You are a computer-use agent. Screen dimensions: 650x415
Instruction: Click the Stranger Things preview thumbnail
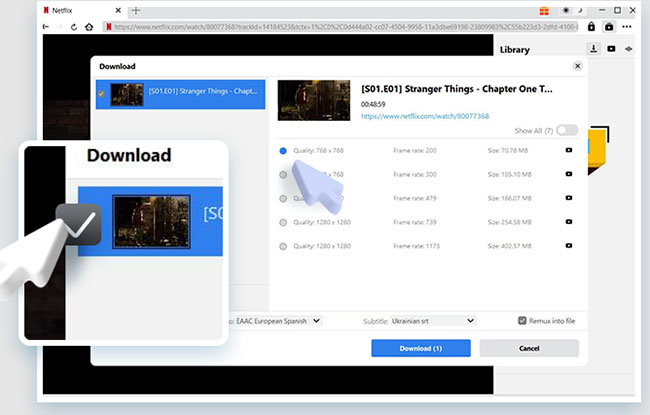314,100
